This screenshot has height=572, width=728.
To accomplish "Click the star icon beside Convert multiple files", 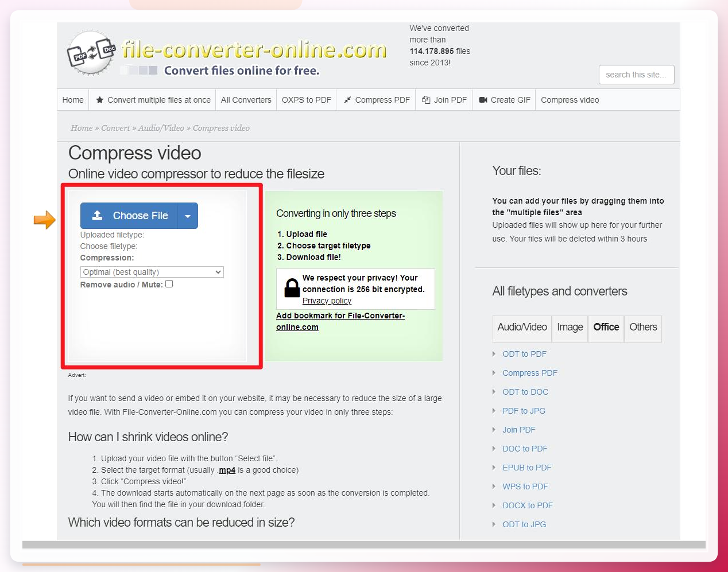I will pos(100,100).
